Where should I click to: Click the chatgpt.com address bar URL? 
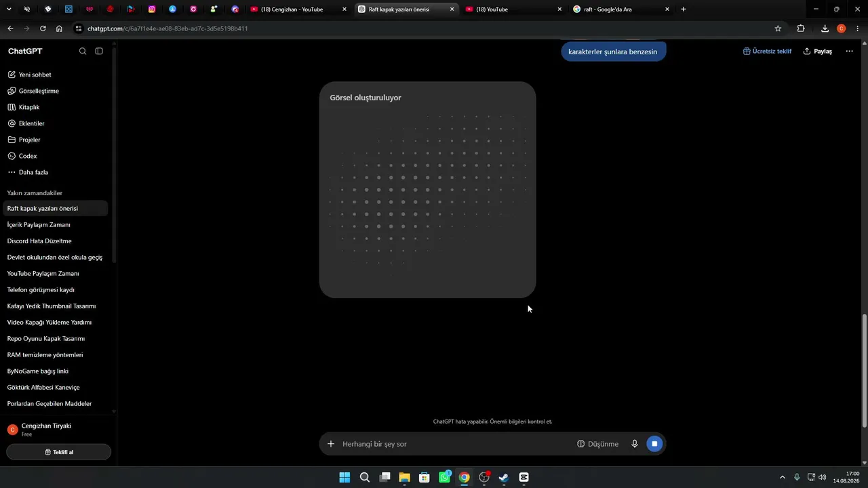point(167,28)
